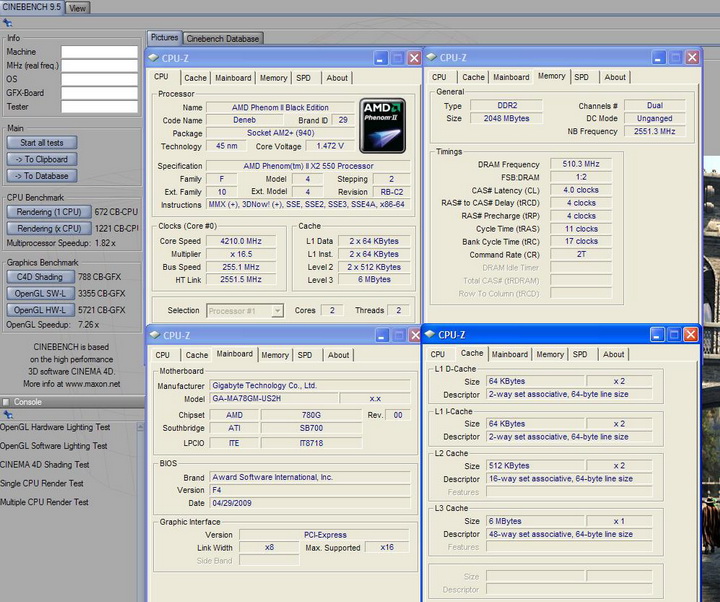Click the Tester text field
Image resolution: width=720 pixels, height=602 pixels.
point(99,107)
